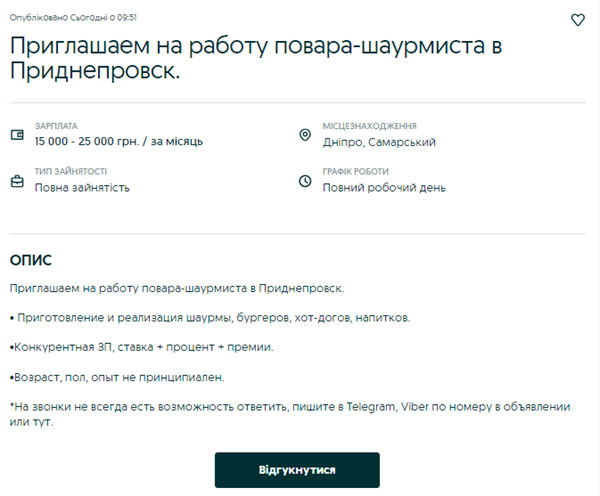Viewport: 600px width, 496px height.
Task: Click the note about Telegram and Viber
Action: (290, 414)
